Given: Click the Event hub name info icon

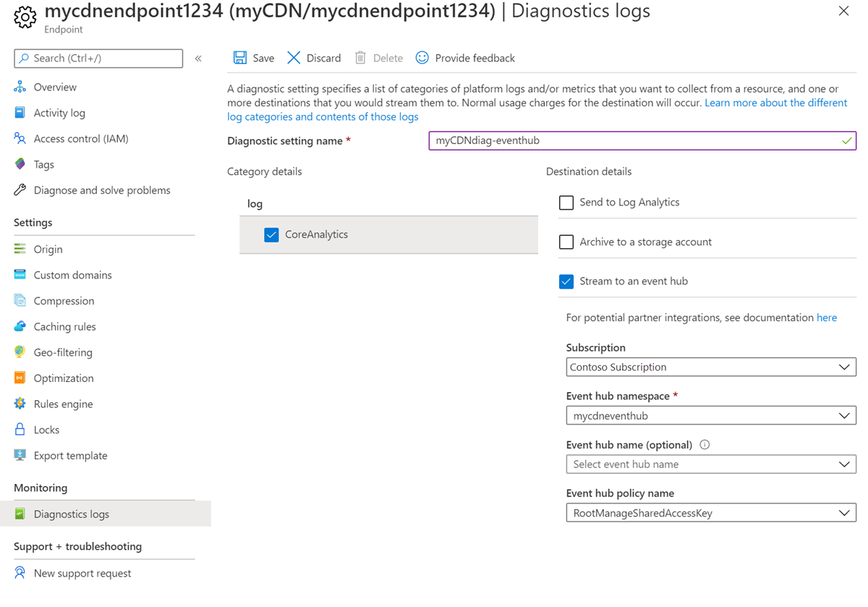Looking at the screenshot, I should pyautogui.click(x=705, y=445).
